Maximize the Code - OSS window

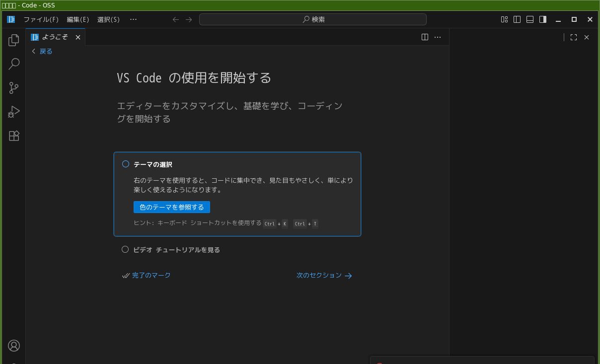(574, 19)
